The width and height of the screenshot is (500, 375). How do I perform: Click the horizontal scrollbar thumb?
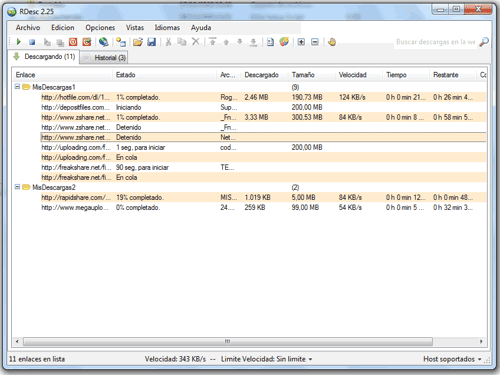228,341
